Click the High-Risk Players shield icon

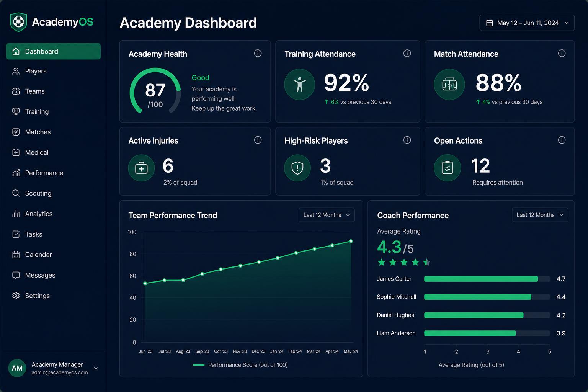click(297, 168)
